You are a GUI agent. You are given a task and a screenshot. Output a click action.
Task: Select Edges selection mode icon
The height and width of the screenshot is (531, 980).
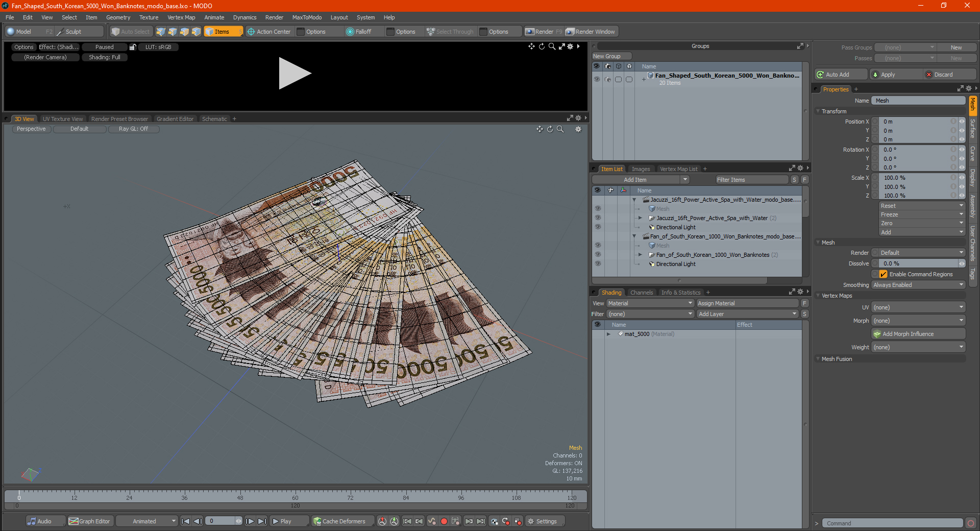coord(173,32)
